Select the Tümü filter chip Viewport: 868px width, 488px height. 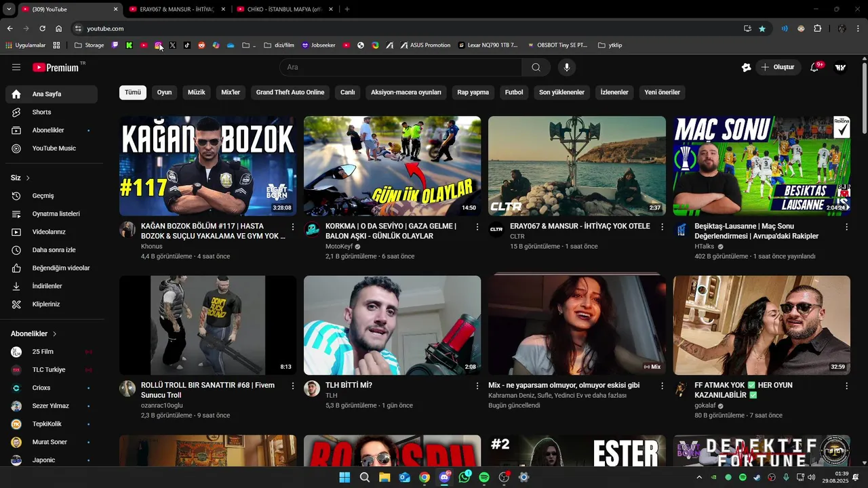coord(133,92)
